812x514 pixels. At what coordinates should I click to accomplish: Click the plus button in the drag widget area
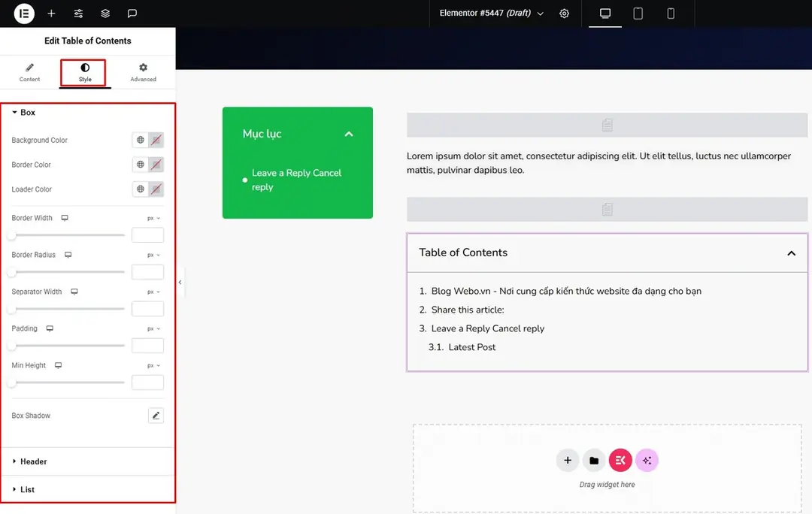click(568, 460)
